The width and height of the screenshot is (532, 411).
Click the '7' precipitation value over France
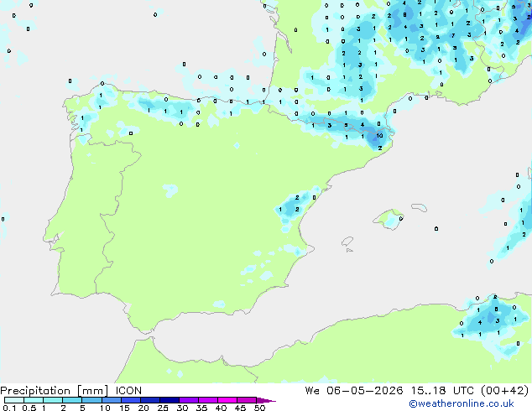pyautogui.click(x=453, y=35)
